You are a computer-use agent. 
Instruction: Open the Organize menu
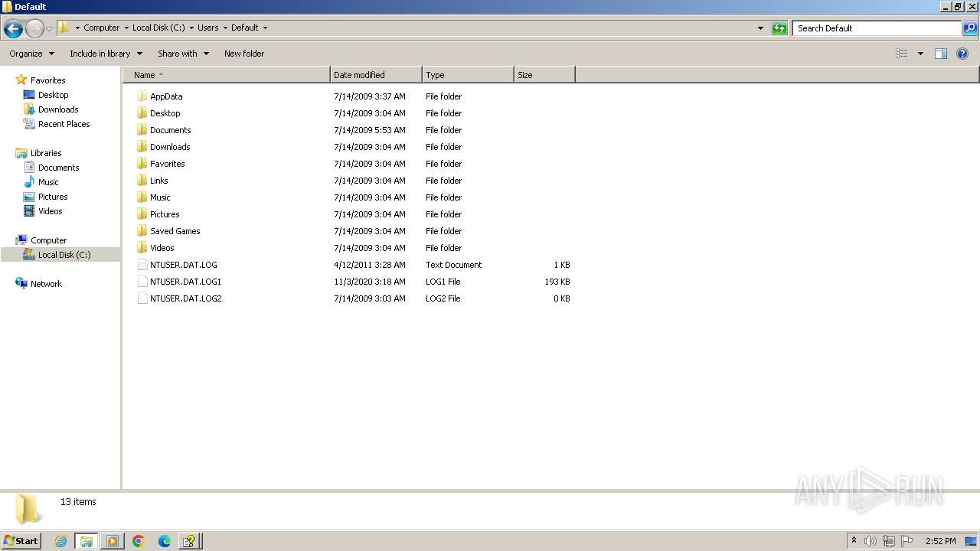click(x=31, y=54)
